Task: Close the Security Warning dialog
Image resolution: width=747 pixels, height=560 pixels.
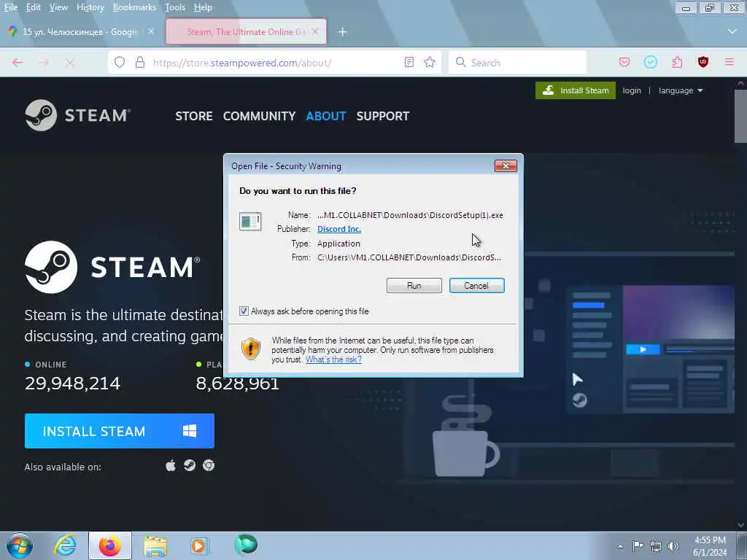Action: (x=506, y=166)
